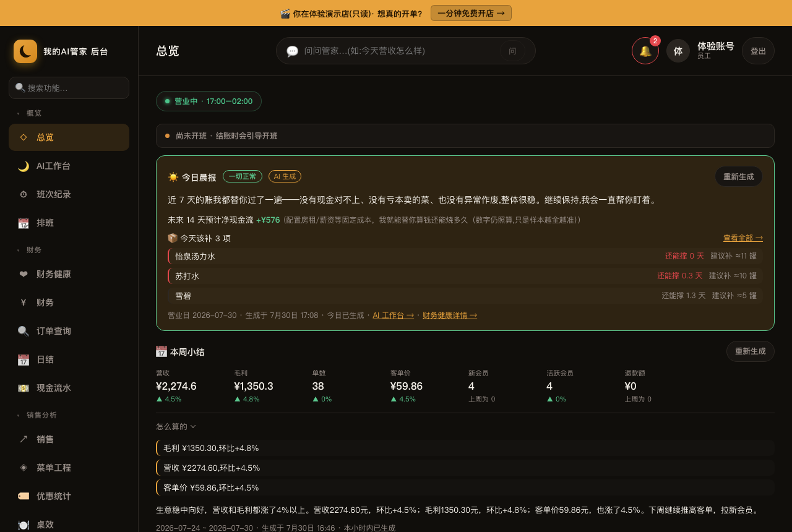Viewport: 792px width, 532px height.
Task: Select the 苏打水 restock row
Action: coord(465,276)
